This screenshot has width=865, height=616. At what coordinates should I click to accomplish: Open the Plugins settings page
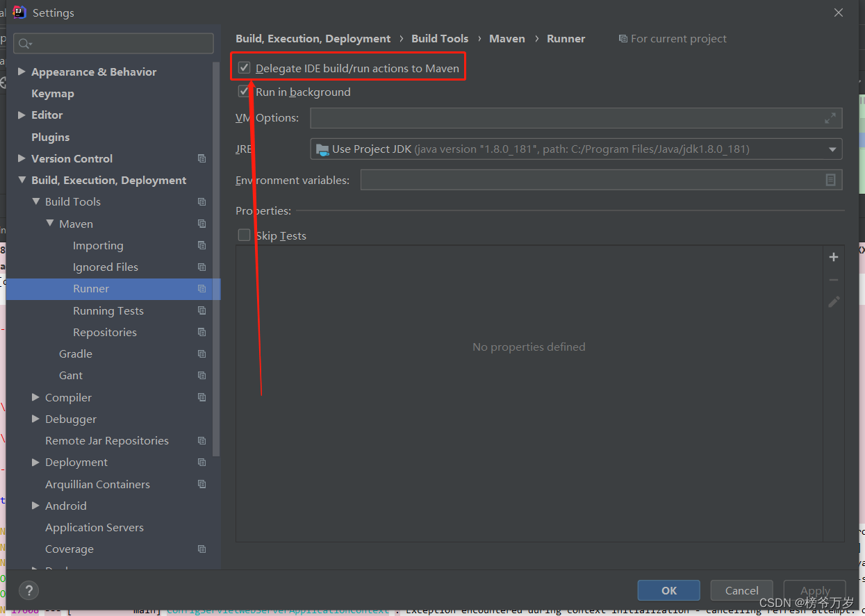(51, 137)
